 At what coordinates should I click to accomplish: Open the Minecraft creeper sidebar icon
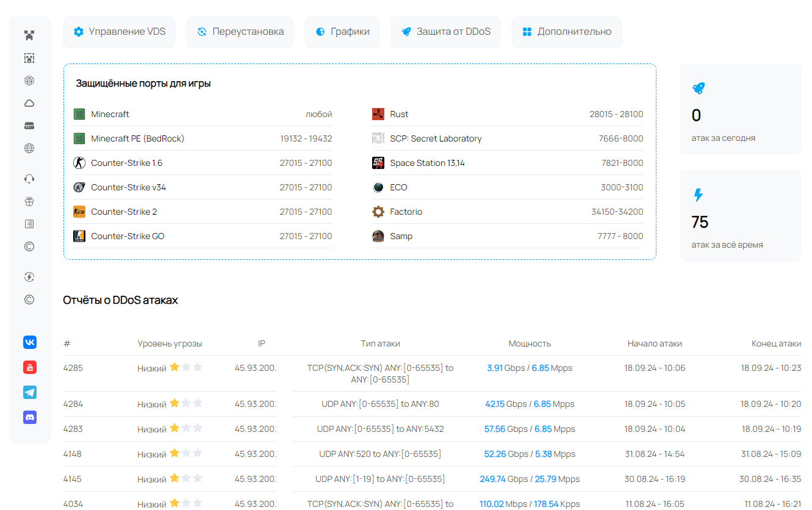(x=29, y=35)
